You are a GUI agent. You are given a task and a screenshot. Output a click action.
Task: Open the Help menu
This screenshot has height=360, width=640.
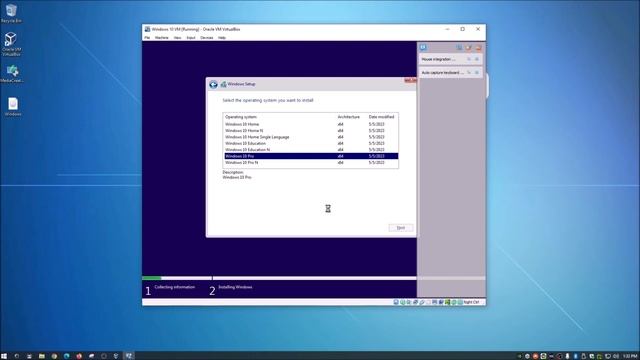(222, 38)
